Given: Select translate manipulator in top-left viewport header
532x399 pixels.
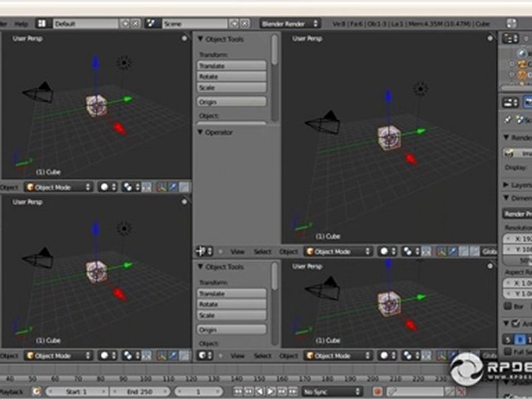Looking at the screenshot, I should point(172,187).
